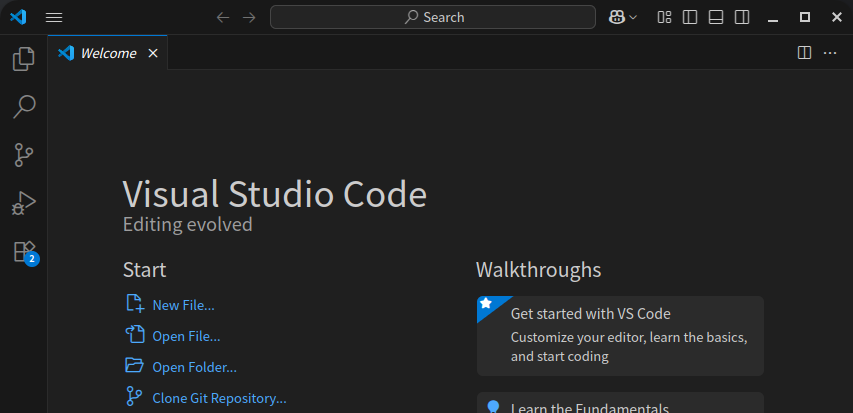This screenshot has height=413, width=853.
Task: Click the Open File... link
Action: [186, 336]
